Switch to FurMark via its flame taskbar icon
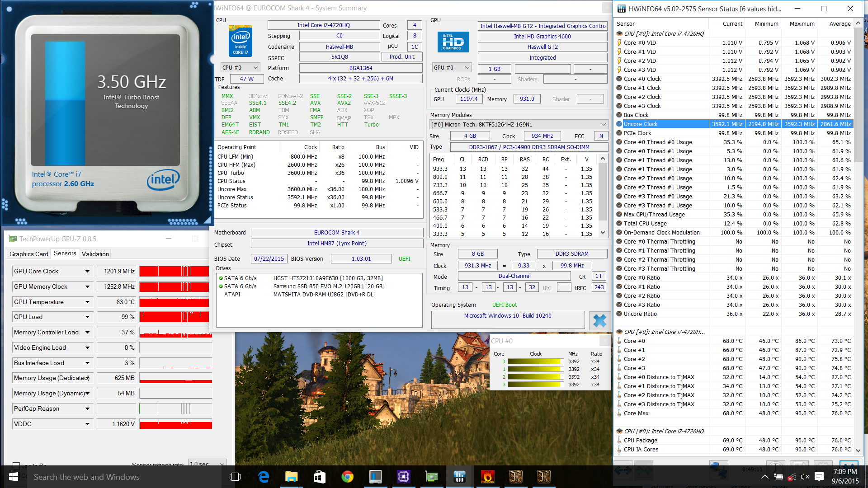 pos(487,477)
